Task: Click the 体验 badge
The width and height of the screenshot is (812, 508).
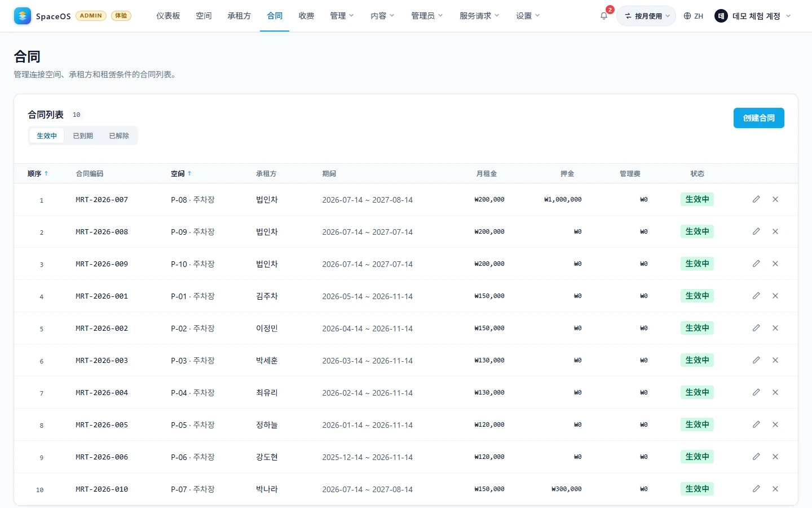Action: [121, 16]
